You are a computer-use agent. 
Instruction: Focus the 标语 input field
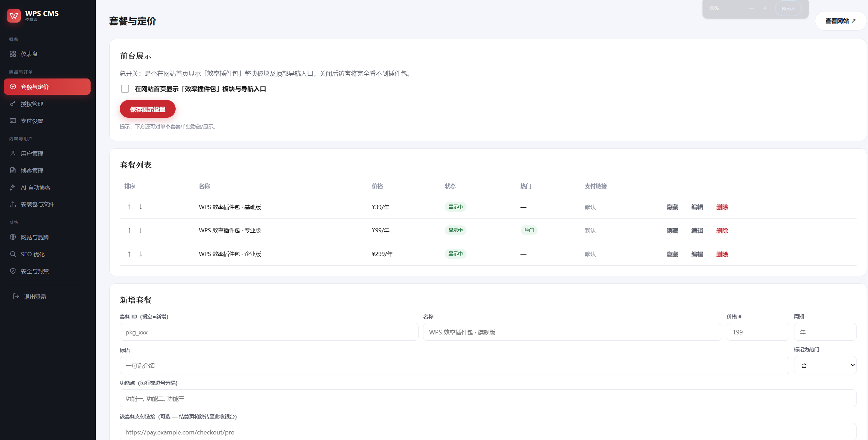tap(454, 365)
